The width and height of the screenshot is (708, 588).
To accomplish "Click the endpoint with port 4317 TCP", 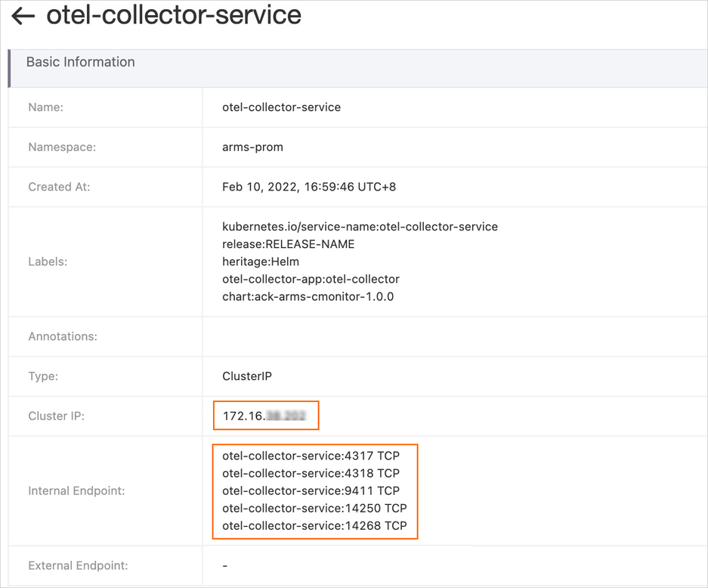I will point(311,456).
